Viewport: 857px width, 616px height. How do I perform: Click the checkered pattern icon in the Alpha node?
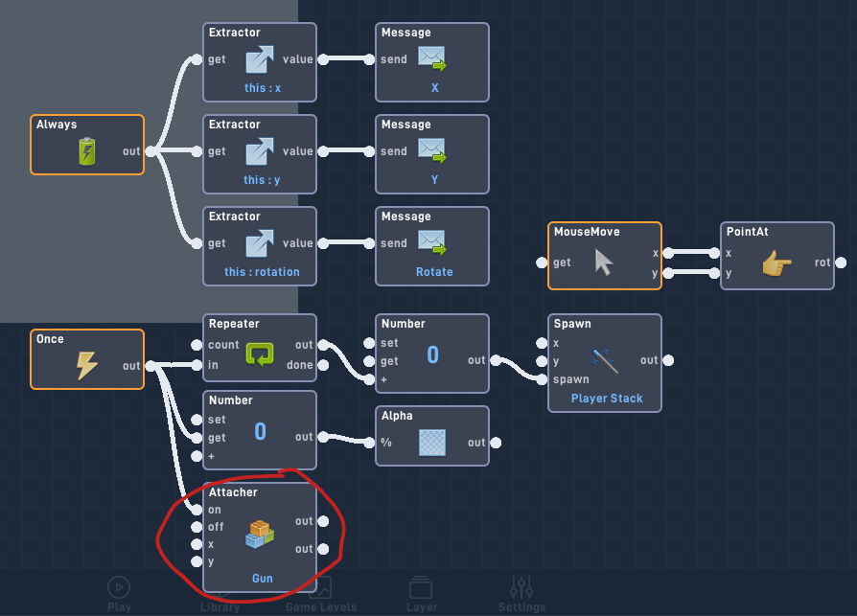click(432, 443)
